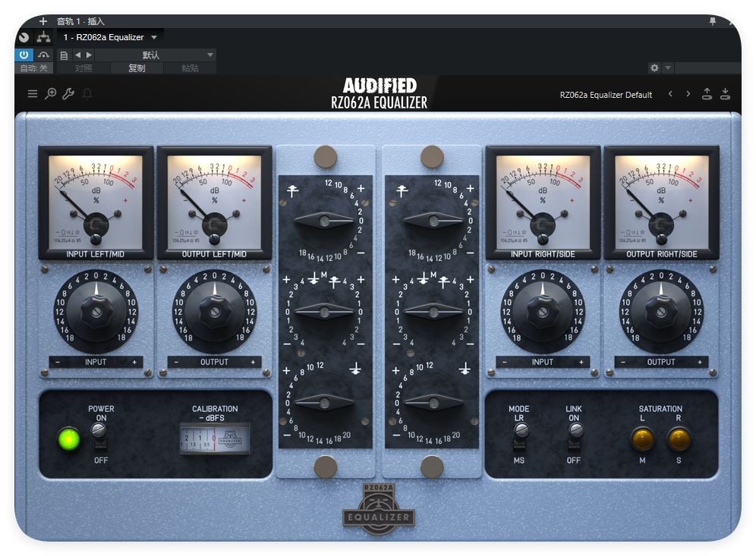Click the zoom magnifier icon

tap(50, 93)
